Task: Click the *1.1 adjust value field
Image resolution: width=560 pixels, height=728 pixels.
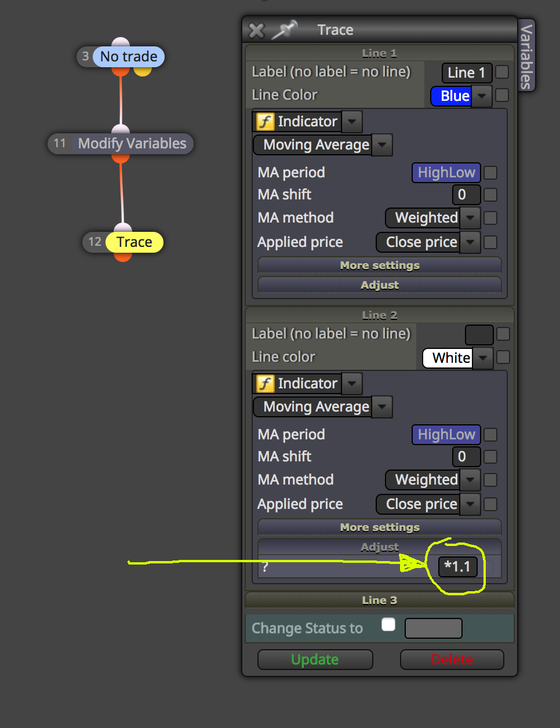Action: [x=458, y=566]
